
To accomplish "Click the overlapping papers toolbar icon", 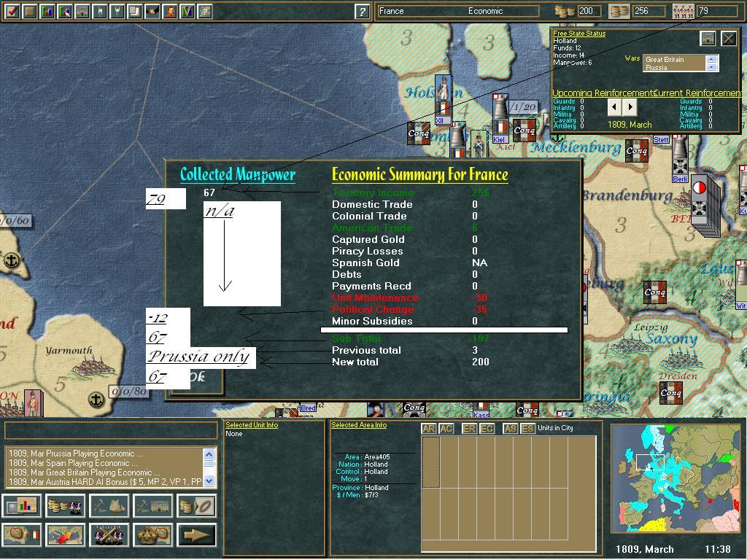I will point(135,11).
